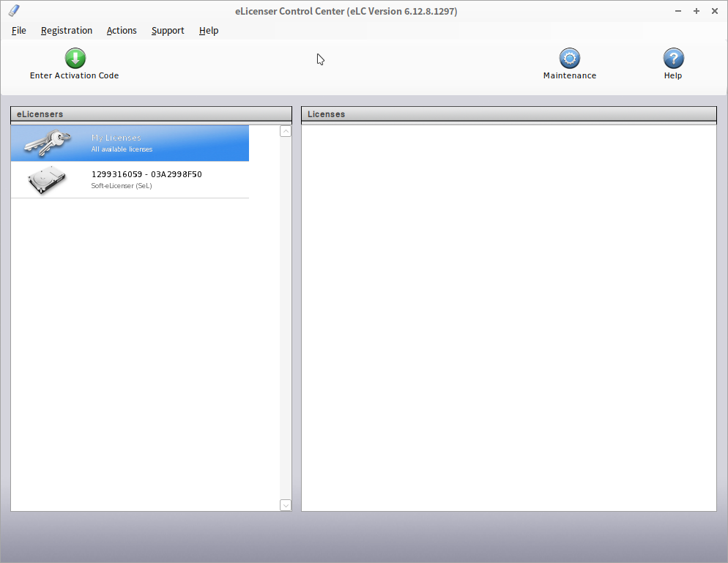
Task: Click the eLicensers list scroll up arrow
Action: pyautogui.click(x=286, y=131)
